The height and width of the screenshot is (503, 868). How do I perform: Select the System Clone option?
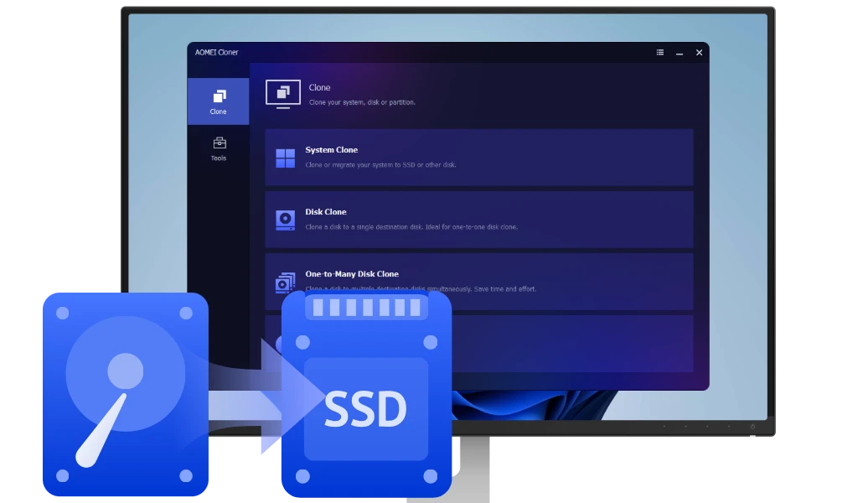(479, 158)
